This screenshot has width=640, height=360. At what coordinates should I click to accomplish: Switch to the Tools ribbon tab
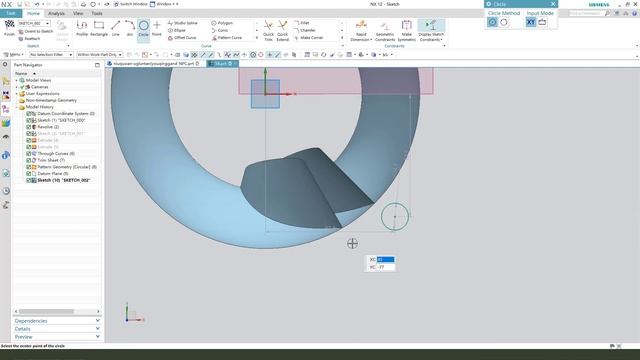(x=97, y=13)
